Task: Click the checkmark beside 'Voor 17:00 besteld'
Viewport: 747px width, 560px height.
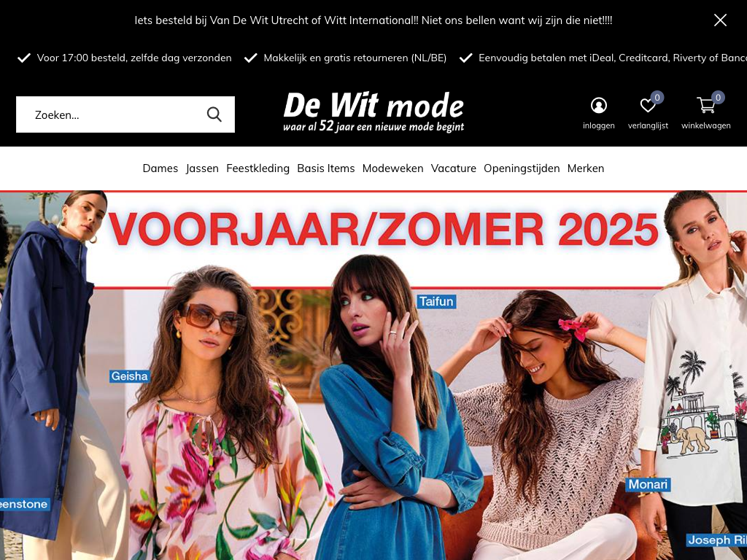Action: [24, 58]
